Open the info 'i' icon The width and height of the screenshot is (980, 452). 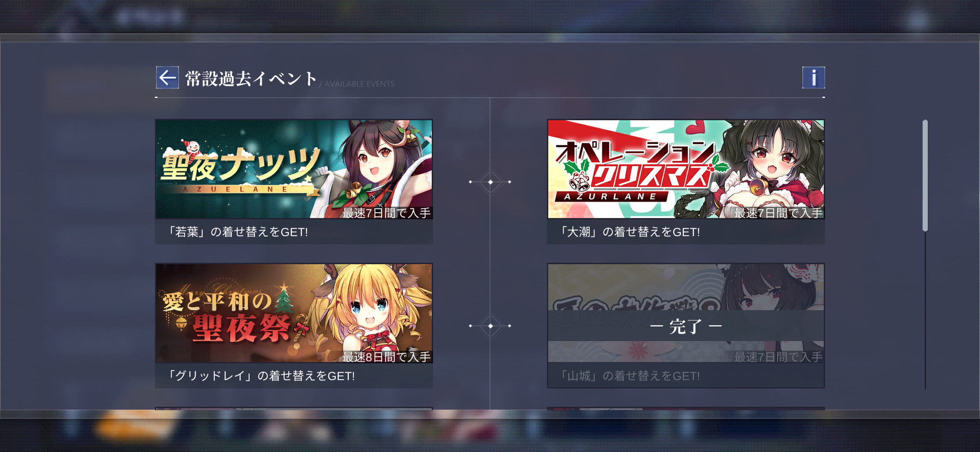tap(814, 78)
